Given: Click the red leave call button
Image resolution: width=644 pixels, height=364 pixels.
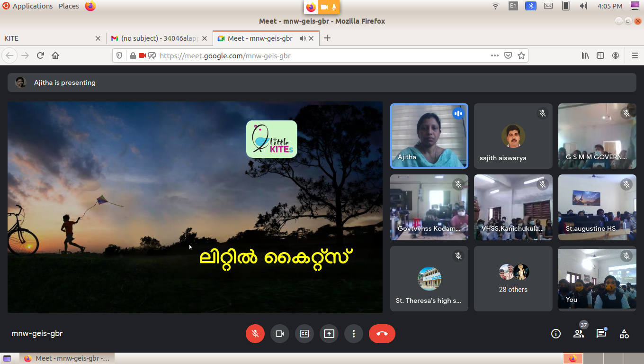Looking at the screenshot, I should point(382,334).
